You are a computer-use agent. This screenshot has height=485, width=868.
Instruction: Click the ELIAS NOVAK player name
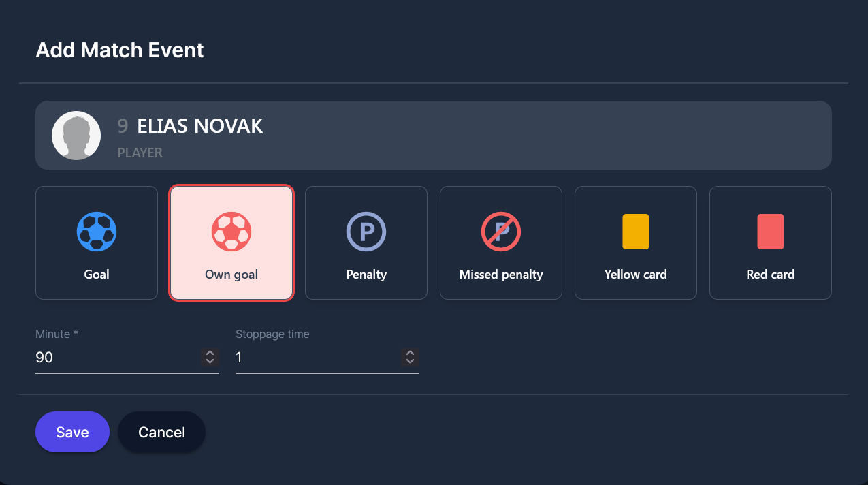click(200, 126)
